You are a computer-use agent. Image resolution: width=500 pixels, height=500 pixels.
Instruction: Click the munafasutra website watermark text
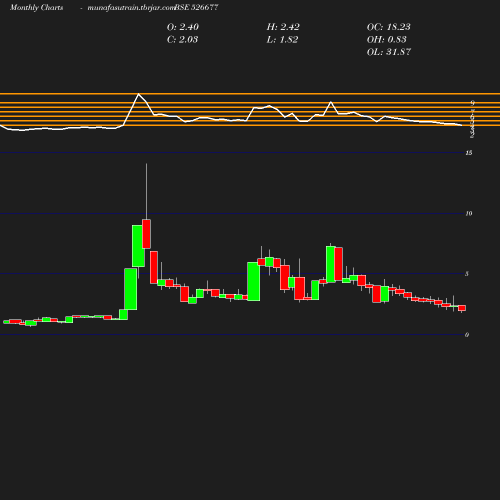[131, 7]
